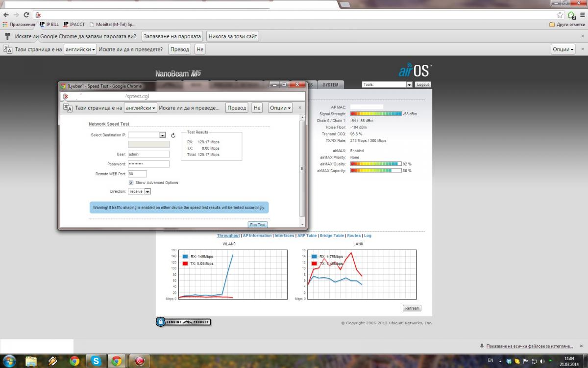Open the Direction dropdown set to receive
This screenshot has height=368, width=588.
(x=147, y=191)
